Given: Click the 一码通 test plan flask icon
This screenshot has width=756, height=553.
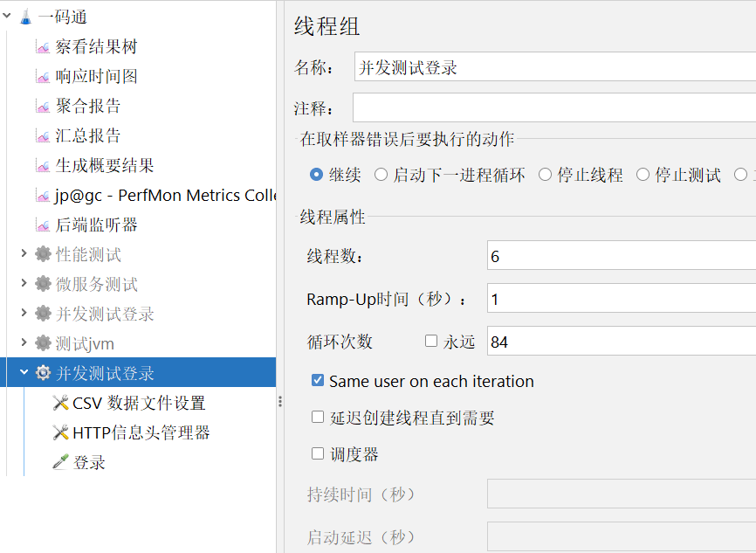Looking at the screenshot, I should [25, 17].
